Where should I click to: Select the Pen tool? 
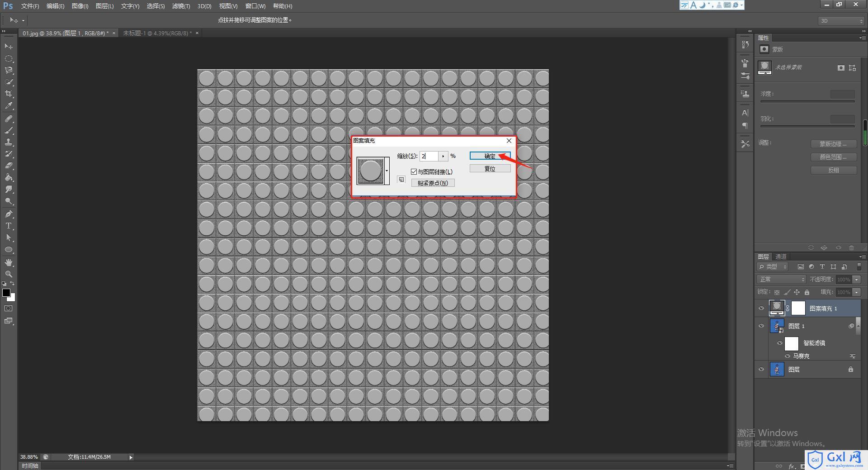(x=9, y=214)
